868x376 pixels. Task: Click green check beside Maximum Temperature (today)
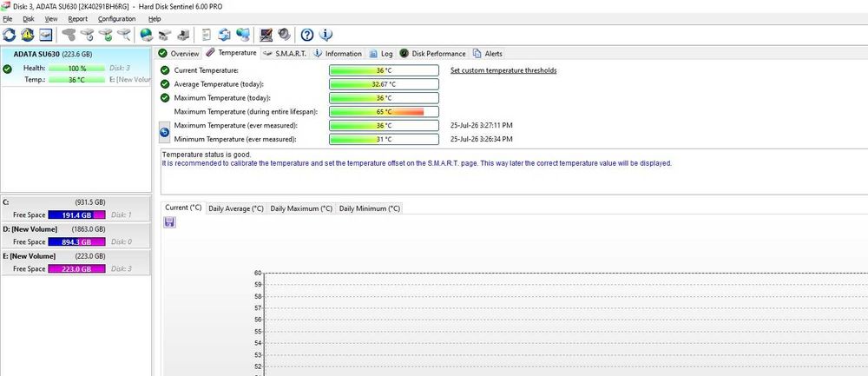pyautogui.click(x=165, y=97)
